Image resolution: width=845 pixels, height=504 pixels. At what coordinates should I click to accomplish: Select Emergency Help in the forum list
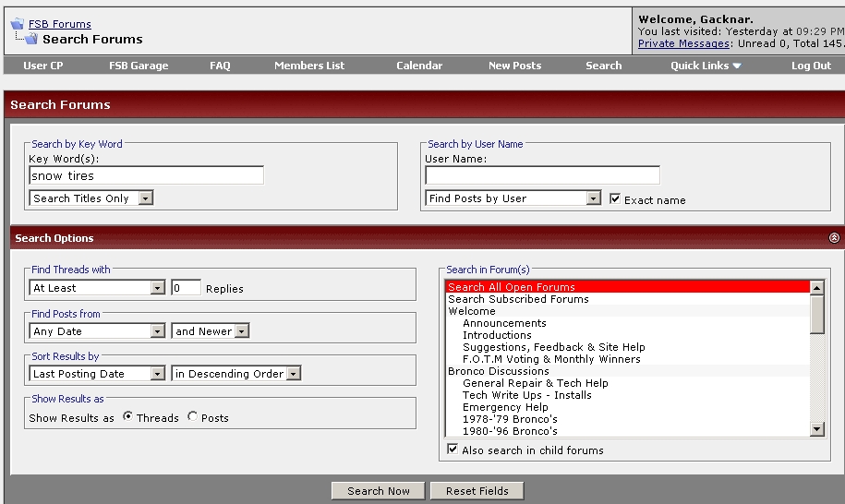click(x=628, y=407)
